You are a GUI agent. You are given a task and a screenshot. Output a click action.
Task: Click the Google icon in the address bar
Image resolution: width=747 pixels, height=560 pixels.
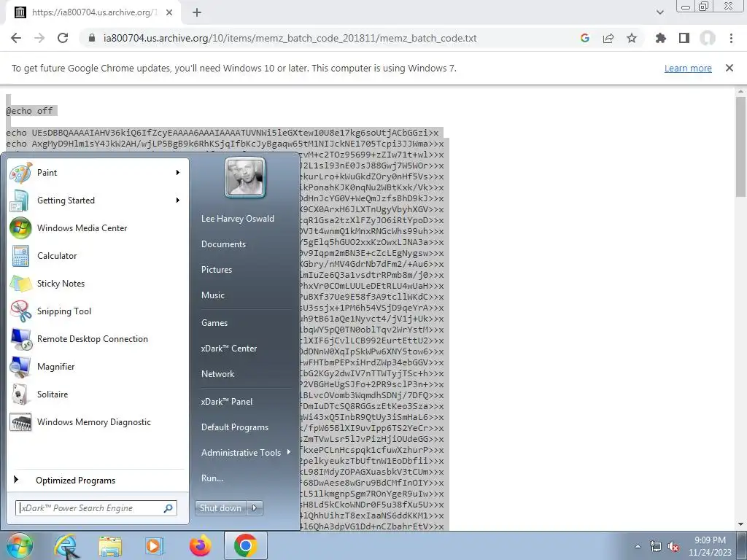tap(585, 38)
